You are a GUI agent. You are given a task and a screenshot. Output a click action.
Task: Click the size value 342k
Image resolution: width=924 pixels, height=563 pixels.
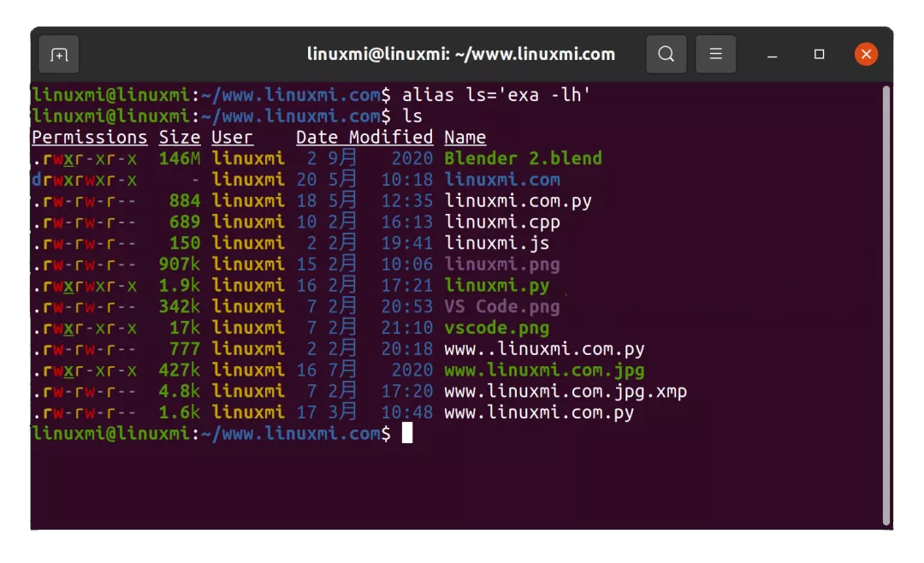click(179, 306)
